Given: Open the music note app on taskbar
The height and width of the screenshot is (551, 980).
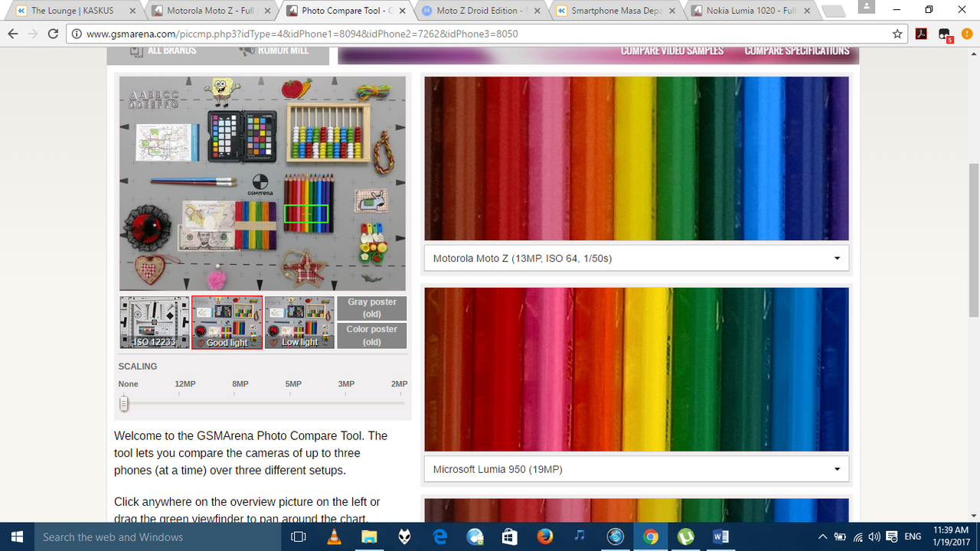Looking at the screenshot, I should (x=580, y=537).
